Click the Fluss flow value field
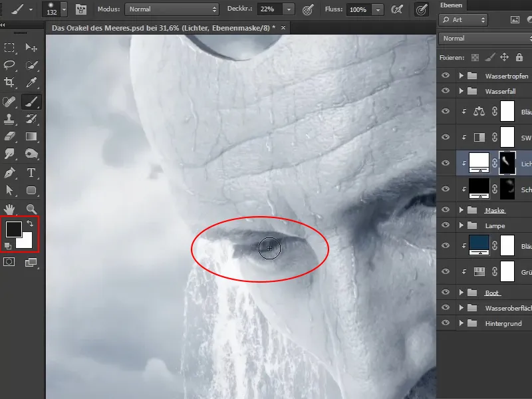Image resolution: width=532 pixels, height=399 pixels. click(x=359, y=9)
